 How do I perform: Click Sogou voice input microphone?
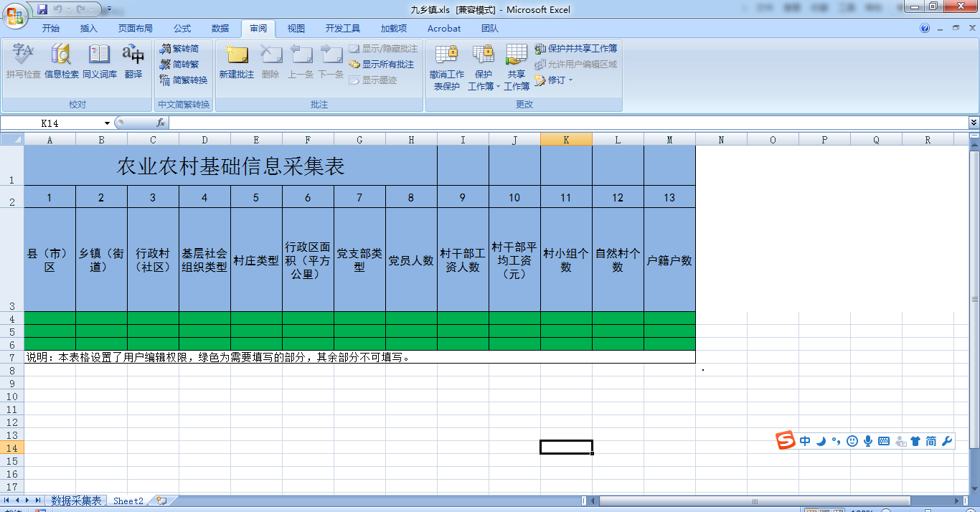(868, 441)
